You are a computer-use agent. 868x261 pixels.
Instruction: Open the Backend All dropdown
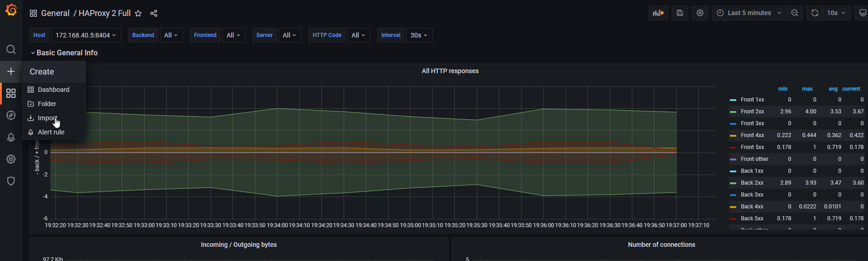click(171, 35)
